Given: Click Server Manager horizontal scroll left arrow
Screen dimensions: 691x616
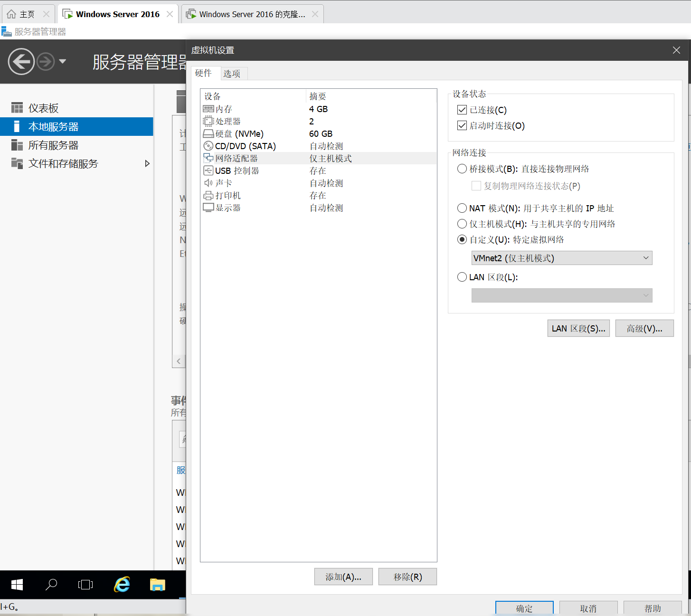Looking at the screenshot, I should tap(179, 361).
